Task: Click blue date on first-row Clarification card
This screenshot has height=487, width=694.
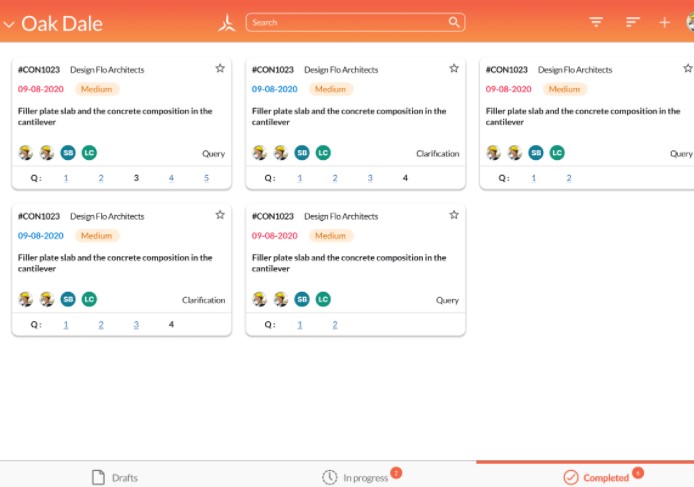Action: click(x=274, y=89)
